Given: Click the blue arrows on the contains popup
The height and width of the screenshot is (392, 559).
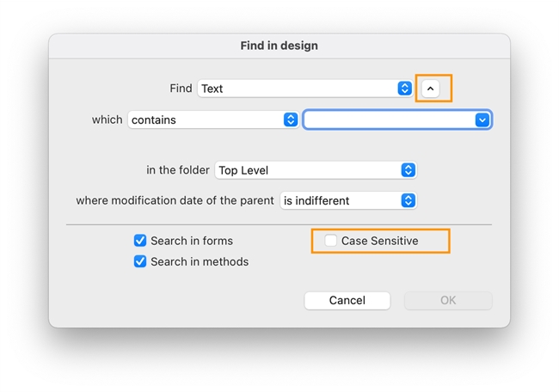Looking at the screenshot, I should point(291,120).
